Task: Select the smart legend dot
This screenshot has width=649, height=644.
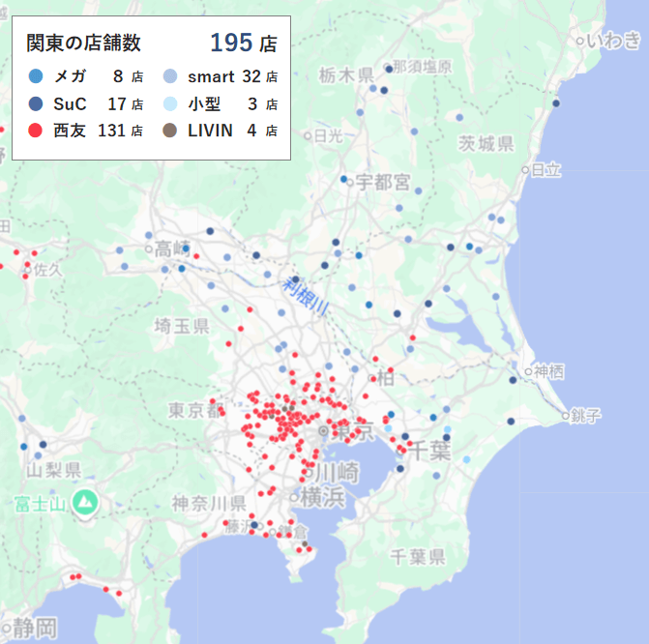Action: click(x=169, y=76)
